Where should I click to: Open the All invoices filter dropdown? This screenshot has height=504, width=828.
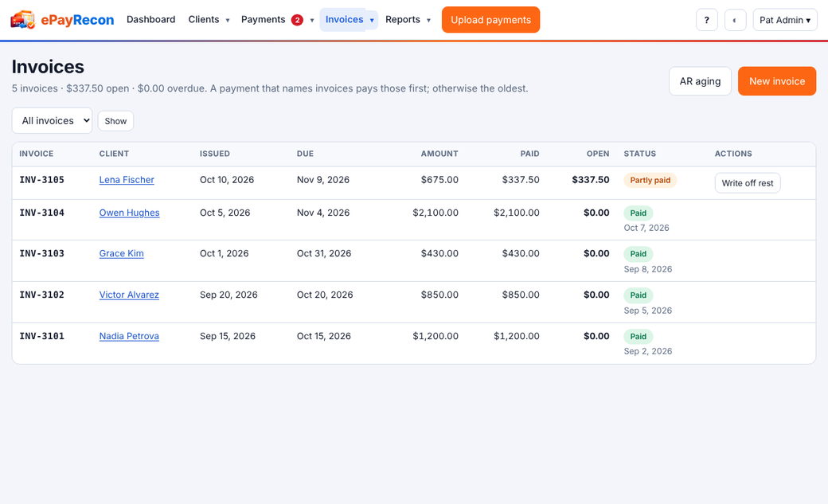tap(53, 120)
